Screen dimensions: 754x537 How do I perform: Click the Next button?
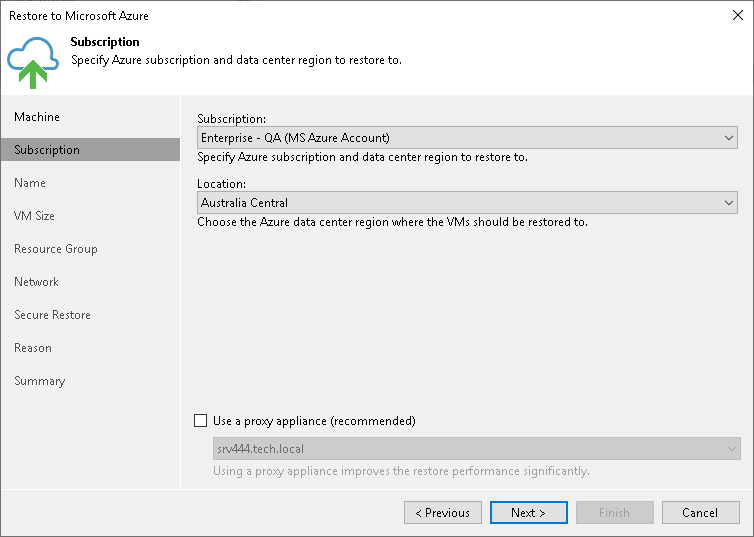click(x=528, y=512)
